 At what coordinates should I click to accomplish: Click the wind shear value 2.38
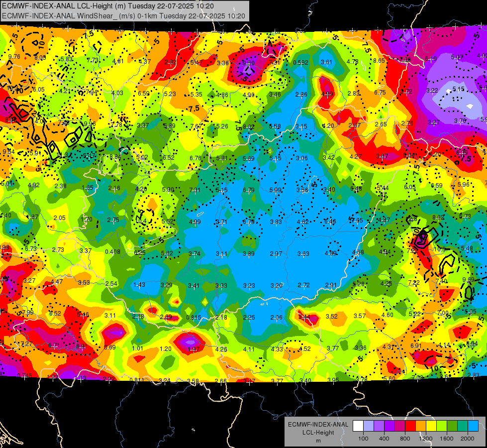[60, 186]
